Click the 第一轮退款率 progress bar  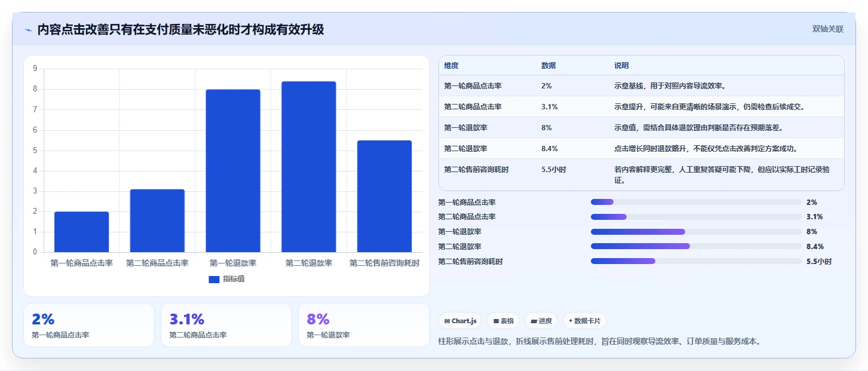coord(696,232)
